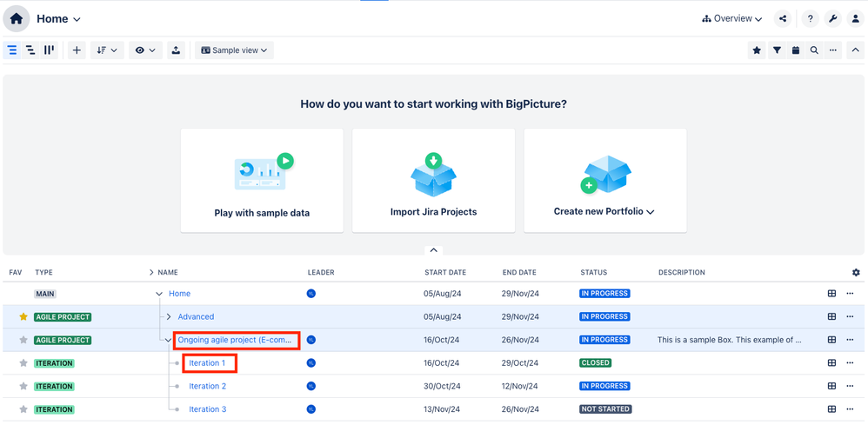
Task: Click the Home house icon
Action: [17, 19]
